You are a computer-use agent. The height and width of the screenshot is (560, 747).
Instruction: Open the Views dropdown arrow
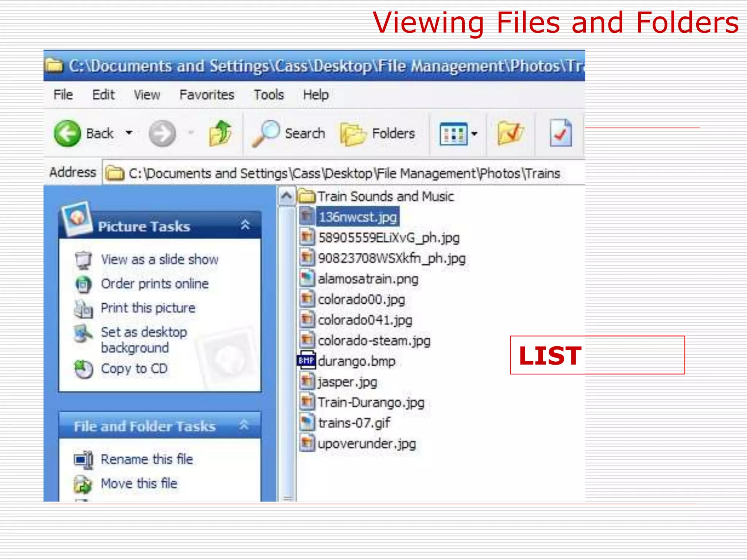click(x=474, y=133)
